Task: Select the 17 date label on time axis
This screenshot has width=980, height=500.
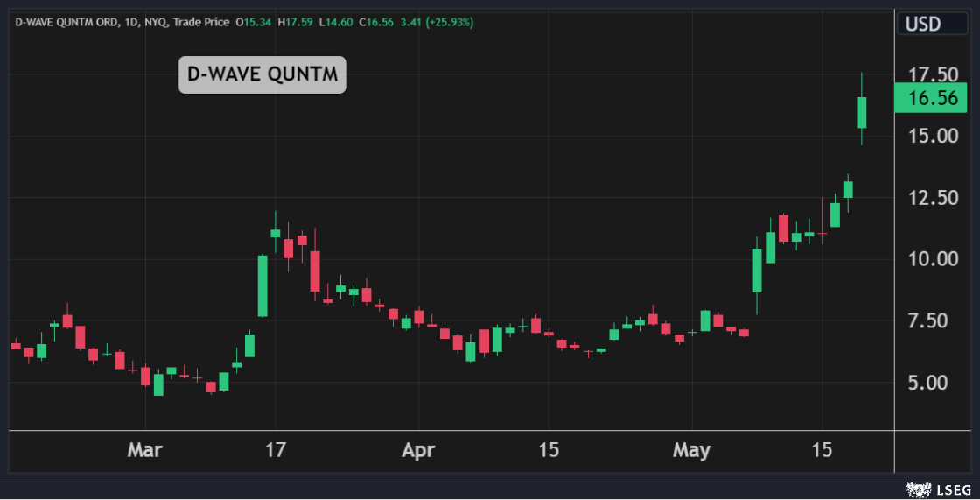Action: (276, 451)
